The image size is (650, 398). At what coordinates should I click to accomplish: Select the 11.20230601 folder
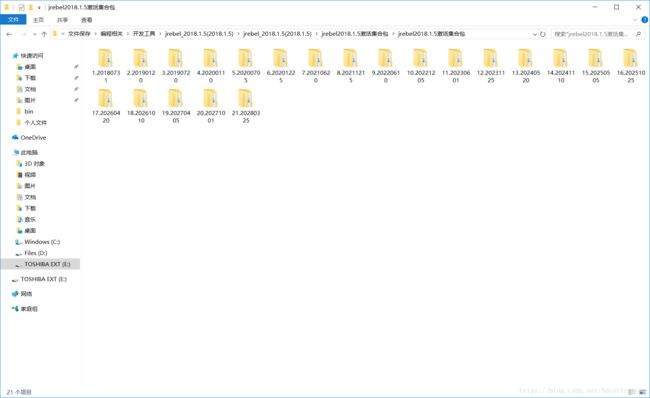pyautogui.click(x=456, y=66)
